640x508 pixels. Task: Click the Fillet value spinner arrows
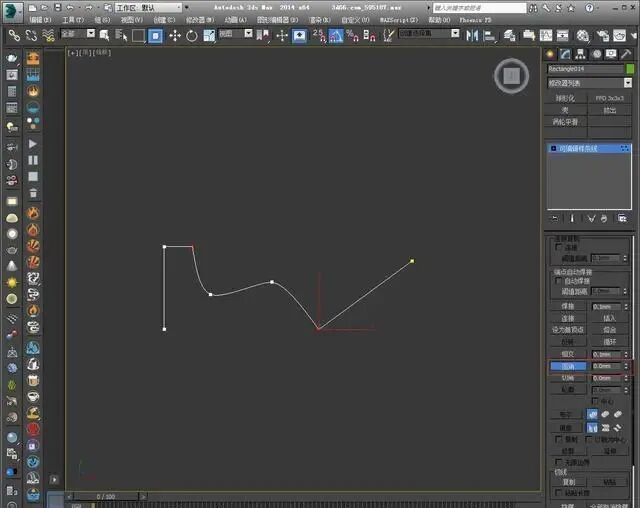point(626,366)
